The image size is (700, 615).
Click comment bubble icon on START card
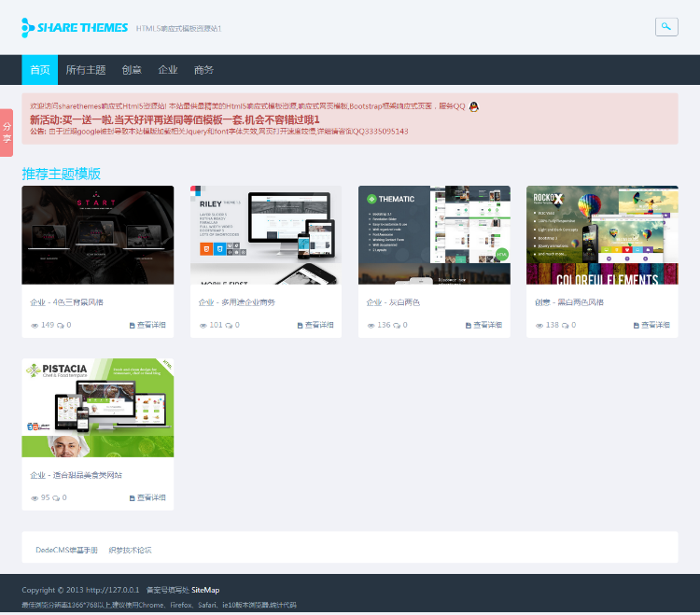[61, 326]
